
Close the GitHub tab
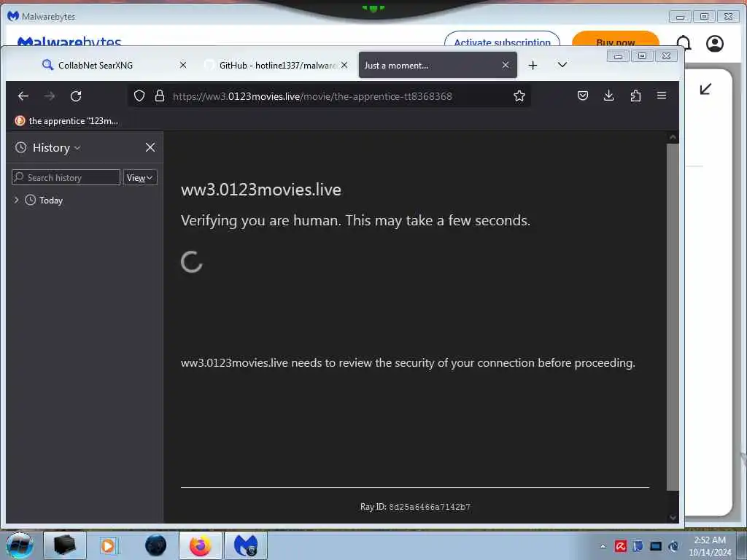pos(344,65)
